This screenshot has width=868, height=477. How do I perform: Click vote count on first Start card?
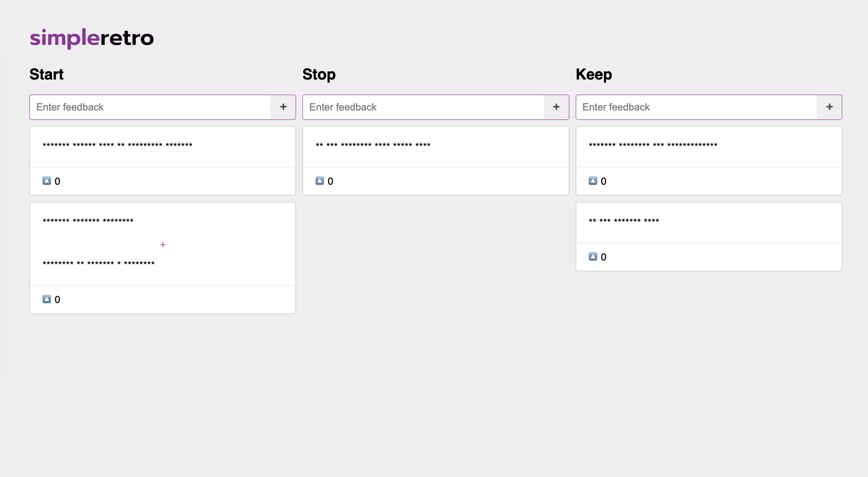point(57,182)
